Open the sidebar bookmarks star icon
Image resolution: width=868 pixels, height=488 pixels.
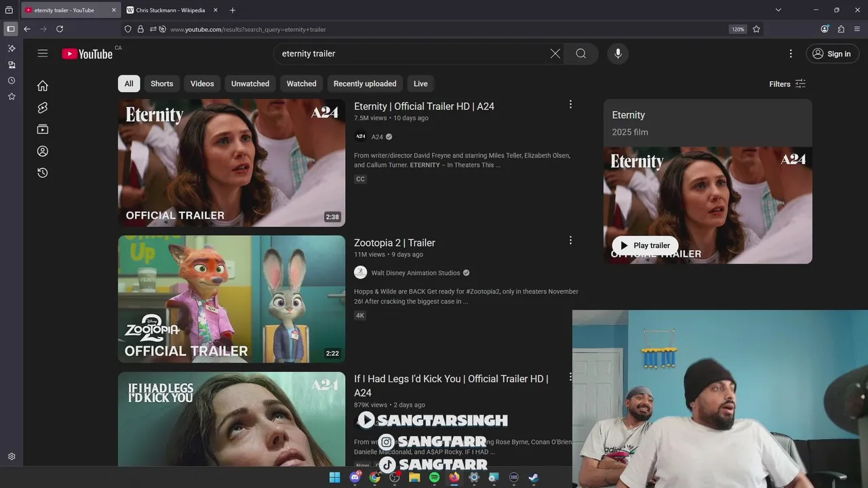tap(12, 97)
